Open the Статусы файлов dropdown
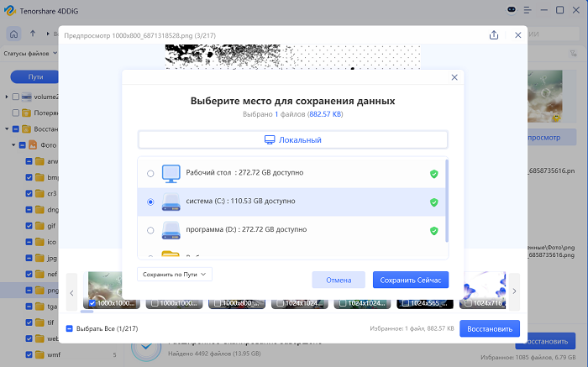 pos(30,53)
